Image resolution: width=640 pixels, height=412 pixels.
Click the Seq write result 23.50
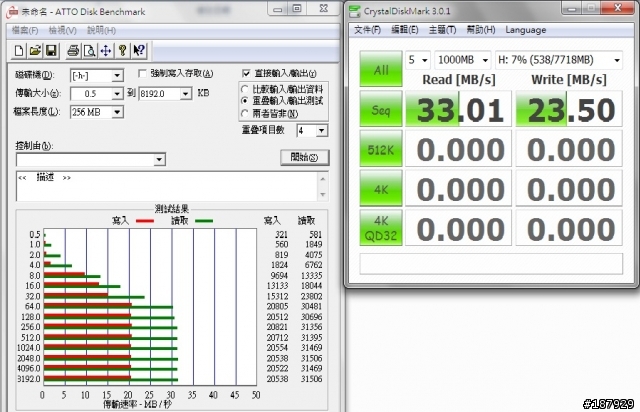pos(569,109)
